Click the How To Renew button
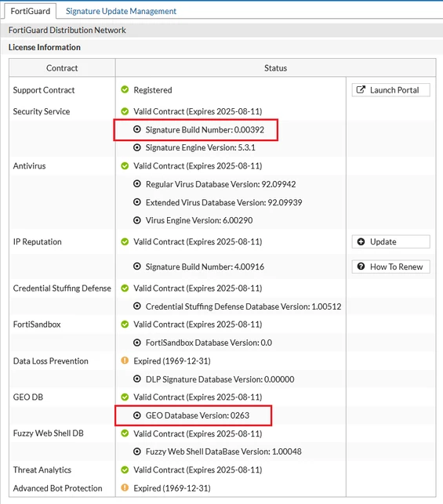Image resolution: width=443 pixels, height=504 pixels. click(x=391, y=267)
